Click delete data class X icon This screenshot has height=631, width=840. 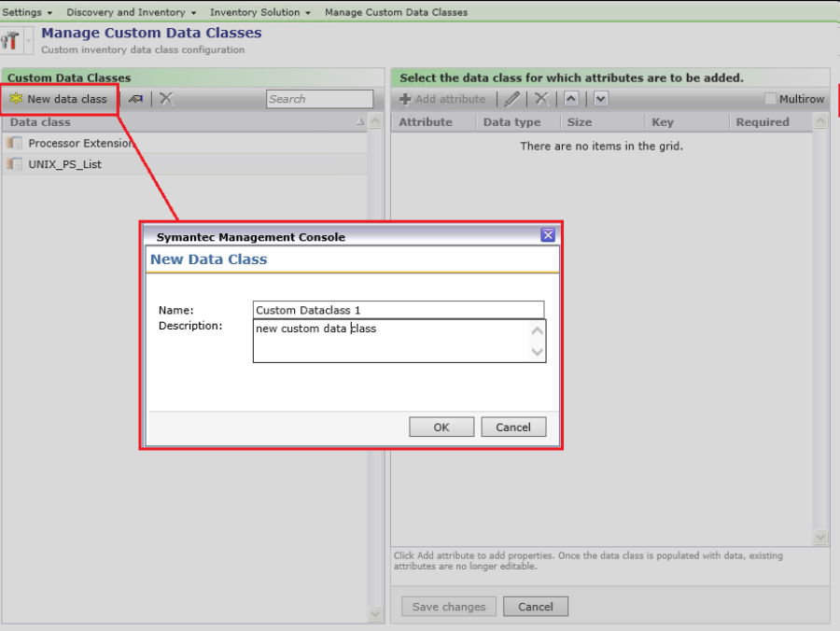point(167,99)
